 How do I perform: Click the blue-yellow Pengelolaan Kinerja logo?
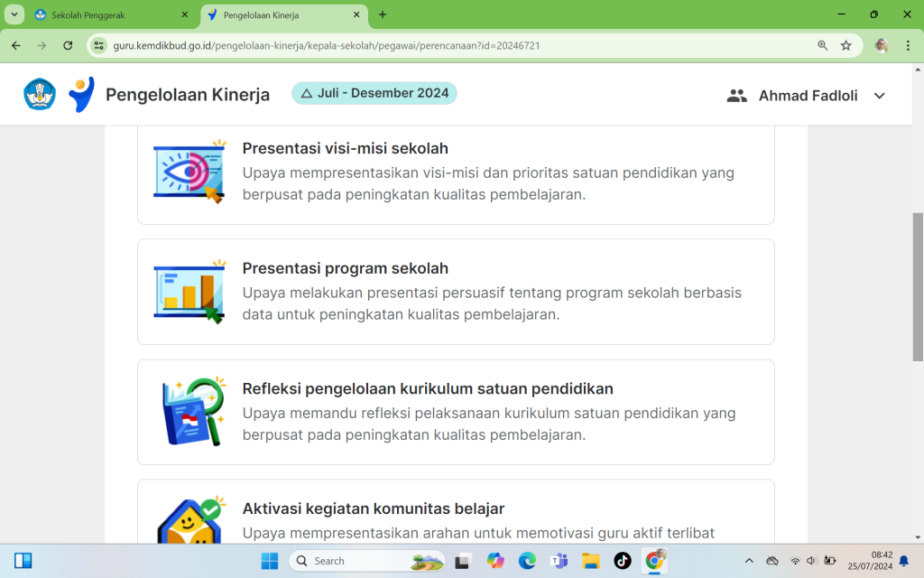pos(81,95)
